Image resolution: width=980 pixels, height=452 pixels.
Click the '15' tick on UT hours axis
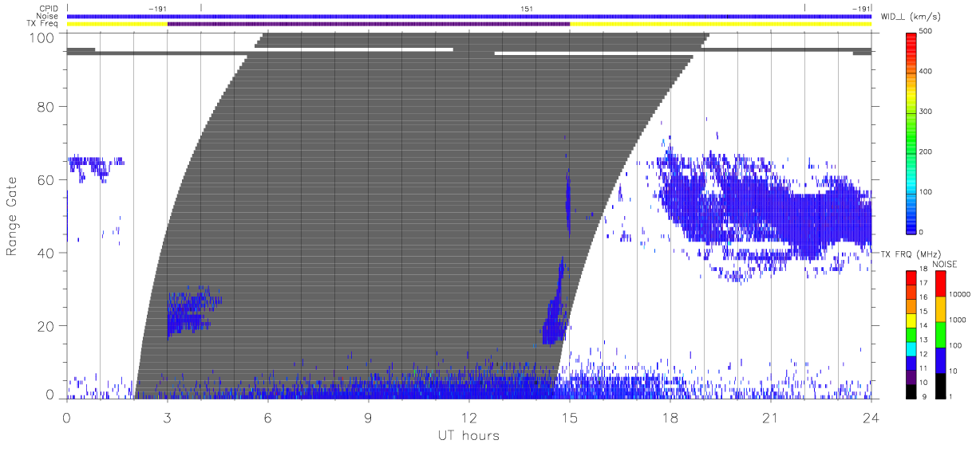[570, 417]
